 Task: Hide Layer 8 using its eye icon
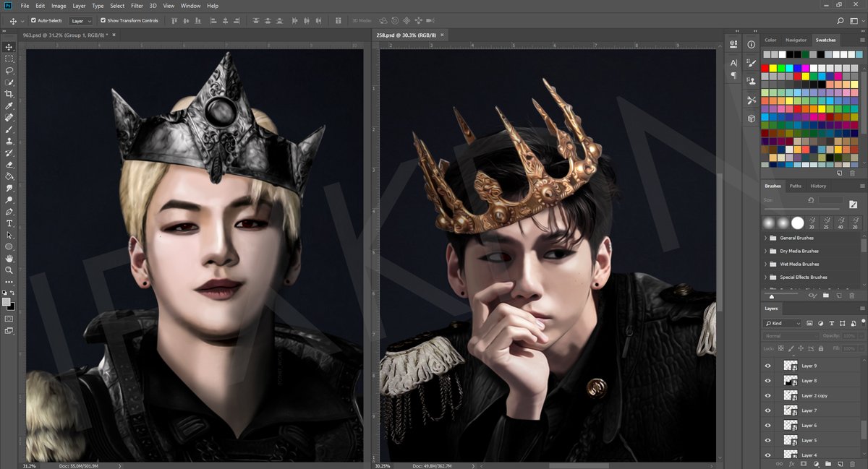768,380
